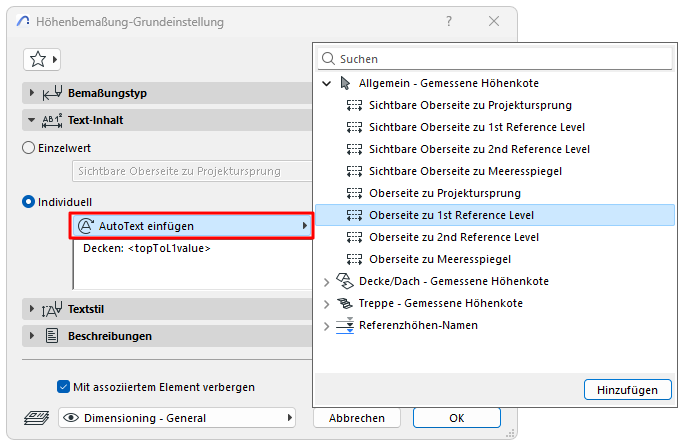Open Sichtbare Oberseite zu Projektursprung dropdown
Image resolution: width=682 pixels, height=446 pixels.
pyautogui.click(x=192, y=171)
